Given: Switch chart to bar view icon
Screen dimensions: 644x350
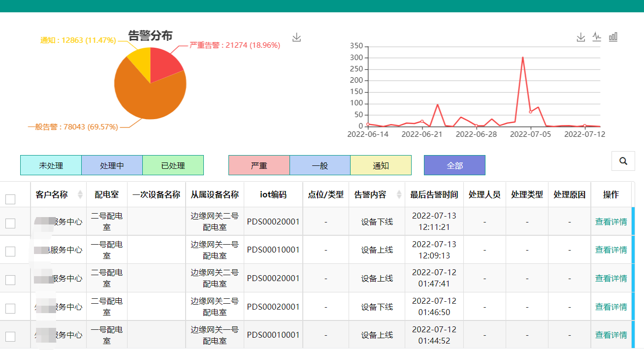Looking at the screenshot, I should click(x=613, y=37).
